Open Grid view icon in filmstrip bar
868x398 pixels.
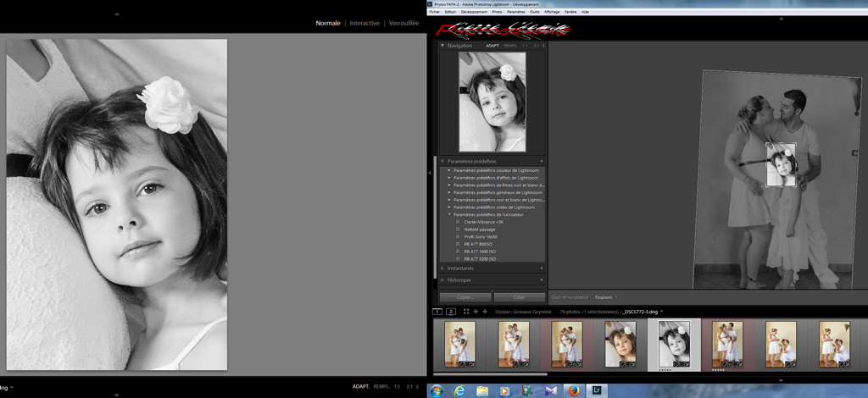tap(466, 312)
